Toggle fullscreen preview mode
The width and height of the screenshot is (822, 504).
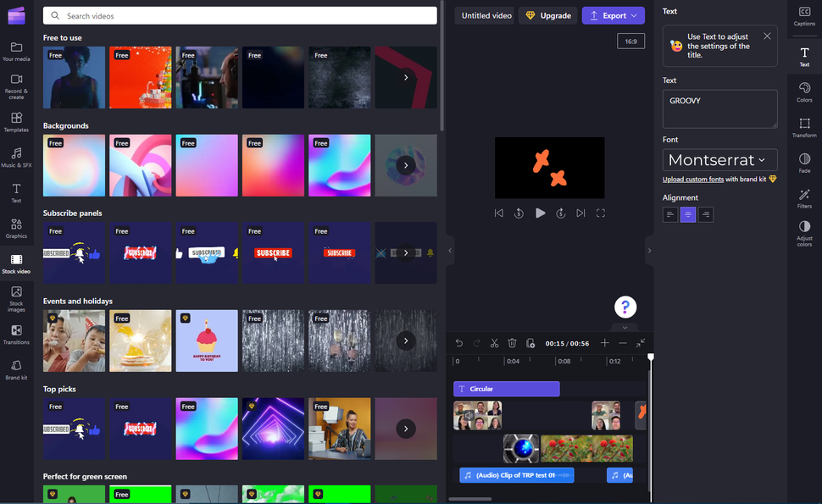601,213
